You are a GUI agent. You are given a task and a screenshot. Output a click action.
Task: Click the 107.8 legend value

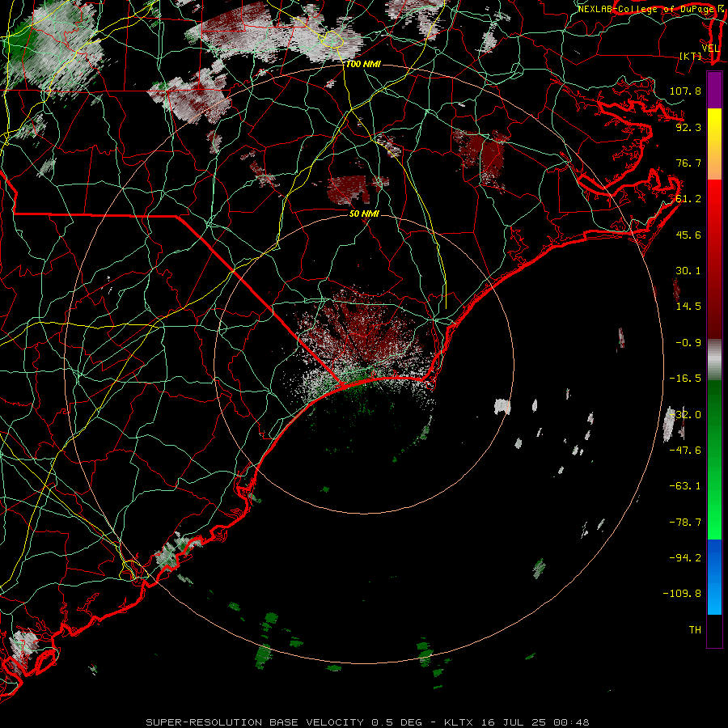685,91
